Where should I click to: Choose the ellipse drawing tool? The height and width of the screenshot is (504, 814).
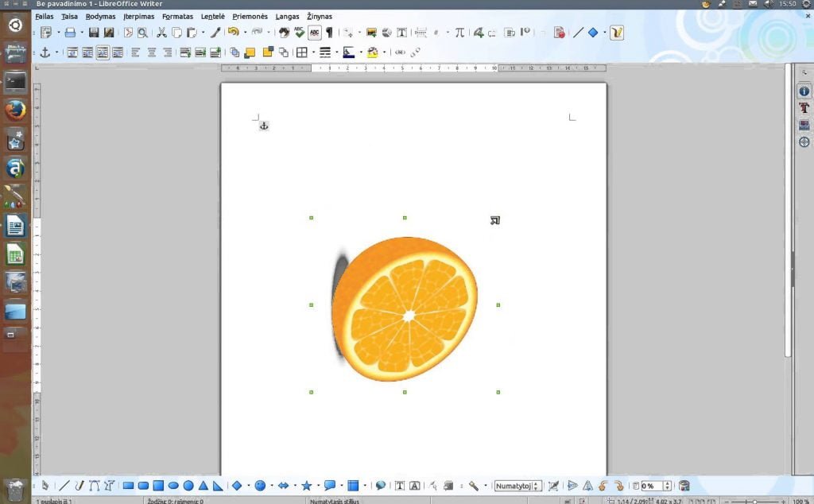click(x=173, y=486)
